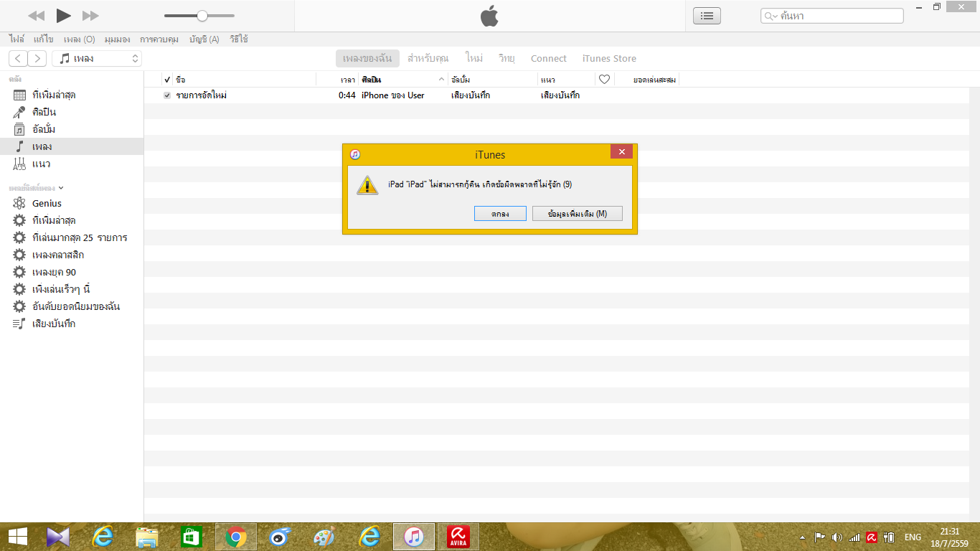Go back with the left navigation arrow

point(19,59)
